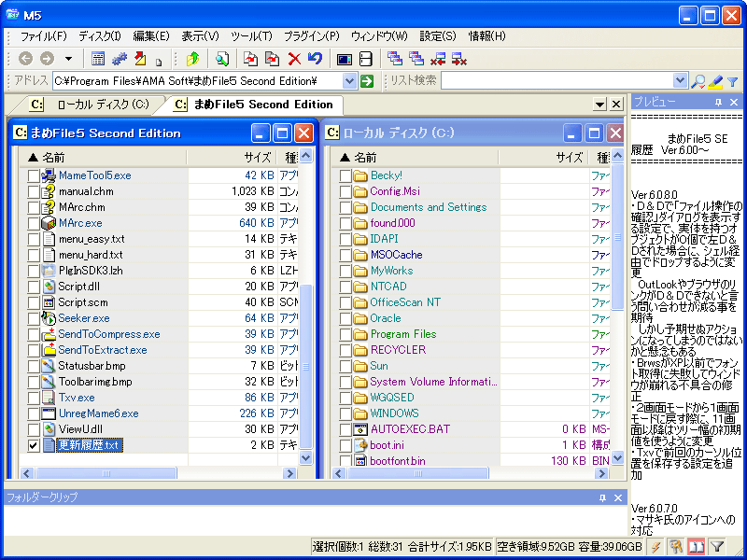Image resolution: width=747 pixels, height=560 pixels.
Task: Click the magnifier file search icon
Action: point(221,59)
